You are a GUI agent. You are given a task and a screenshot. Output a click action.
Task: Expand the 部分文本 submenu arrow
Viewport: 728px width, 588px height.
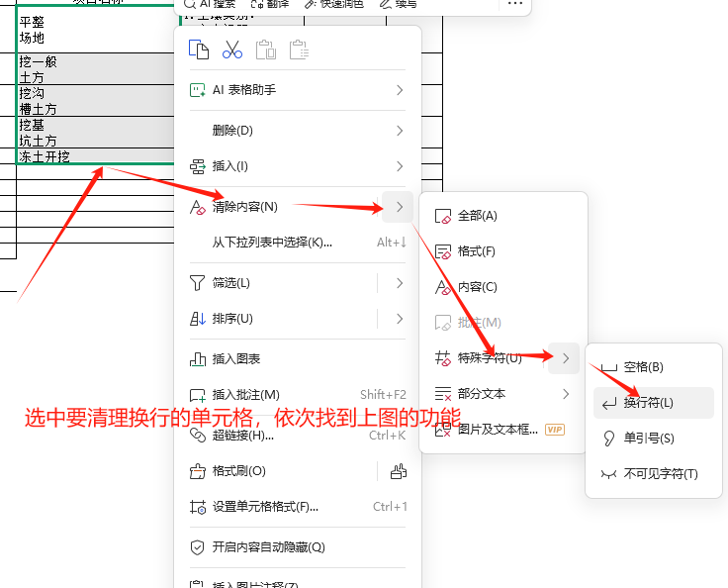point(566,394)
